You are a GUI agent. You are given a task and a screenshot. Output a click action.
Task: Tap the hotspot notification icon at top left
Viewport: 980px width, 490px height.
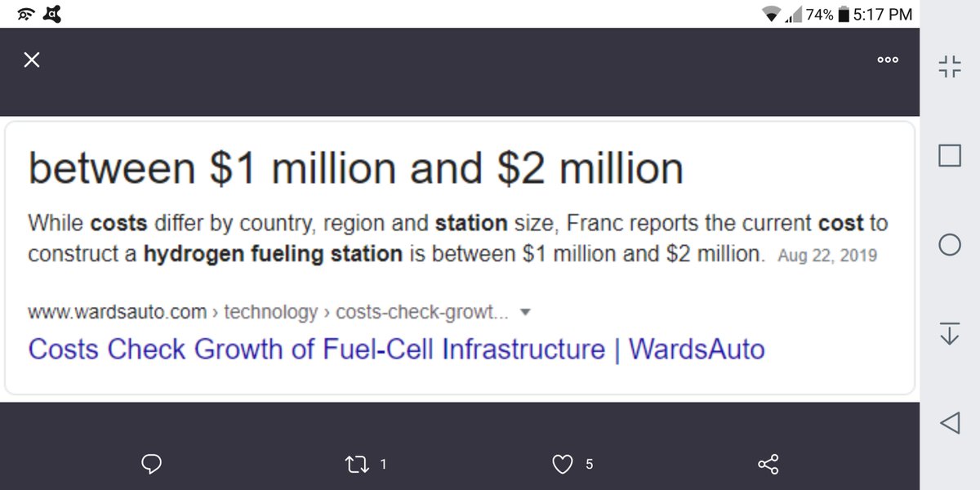point(24,14)
